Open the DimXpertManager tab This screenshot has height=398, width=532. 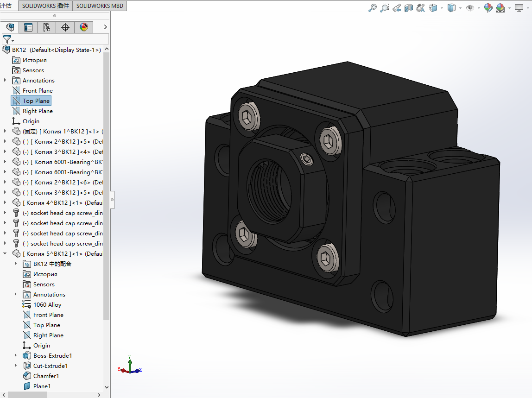(x=65, y=27)
